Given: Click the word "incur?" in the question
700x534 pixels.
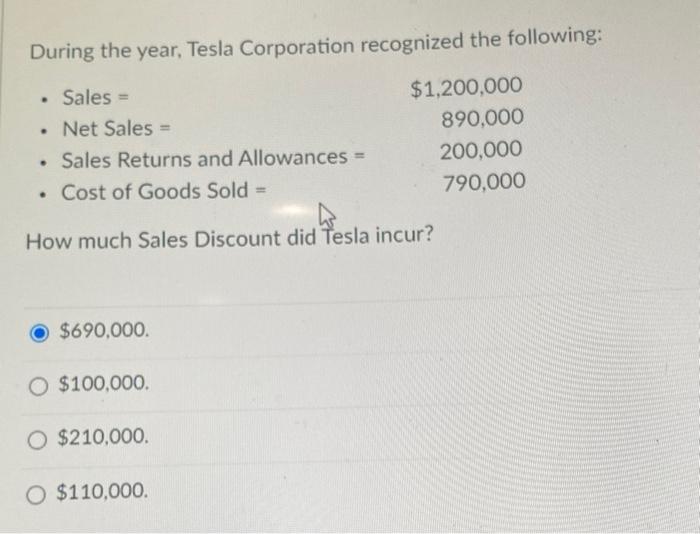Looking at the screenshot, I should 405,239.
